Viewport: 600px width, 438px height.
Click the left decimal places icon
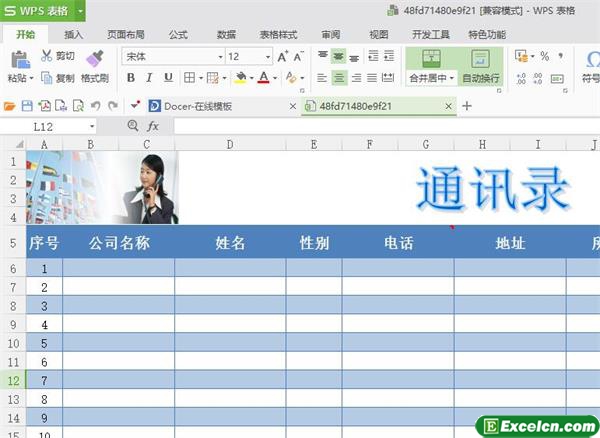click(x=521, y=79)
